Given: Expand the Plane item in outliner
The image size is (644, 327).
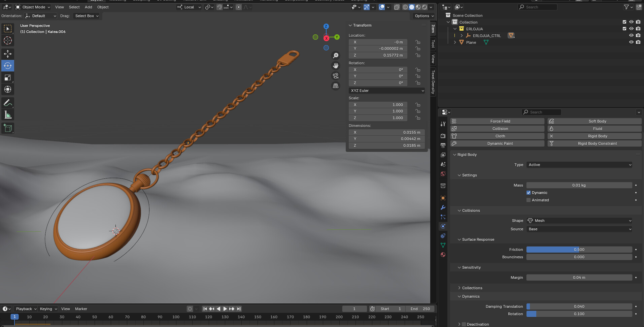Looking at the screenshot, I should pos(455,42).
